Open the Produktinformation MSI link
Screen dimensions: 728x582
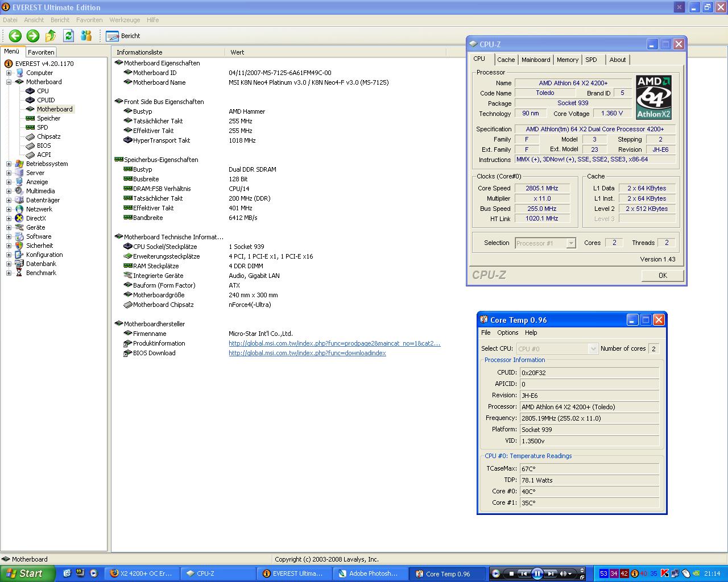click(334, 343)
